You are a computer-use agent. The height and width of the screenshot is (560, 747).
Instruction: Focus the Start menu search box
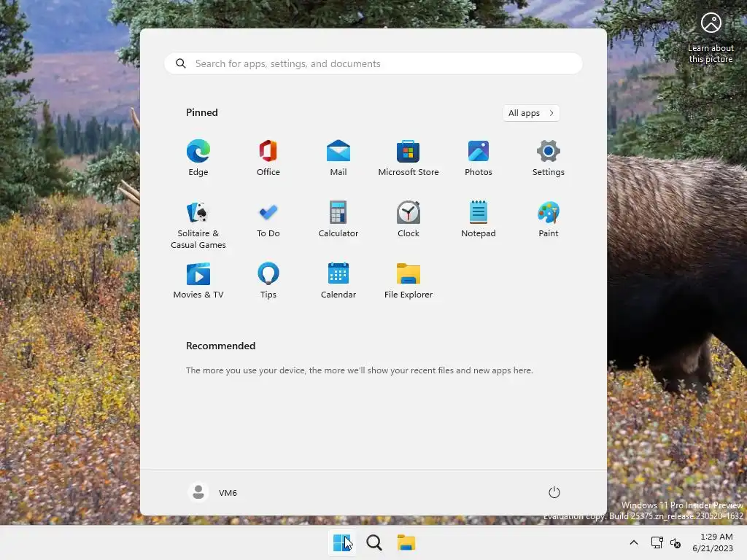(373, 63)
